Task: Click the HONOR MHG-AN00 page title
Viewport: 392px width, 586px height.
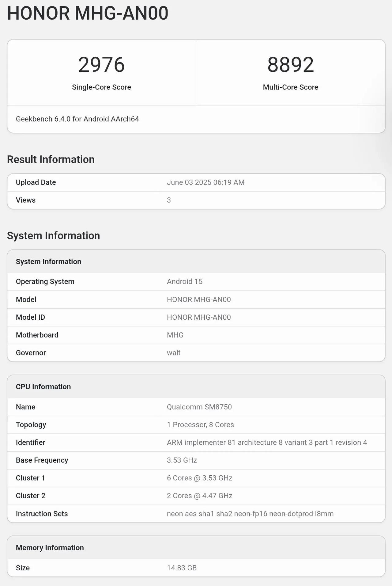Action: [88, 13]
